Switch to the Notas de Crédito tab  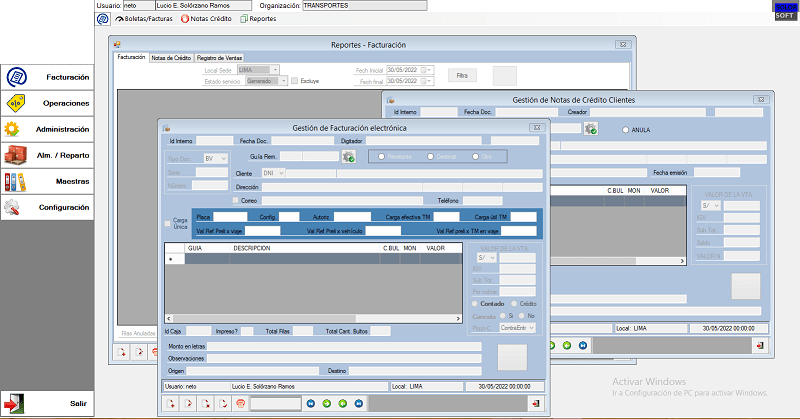point(171,58)
